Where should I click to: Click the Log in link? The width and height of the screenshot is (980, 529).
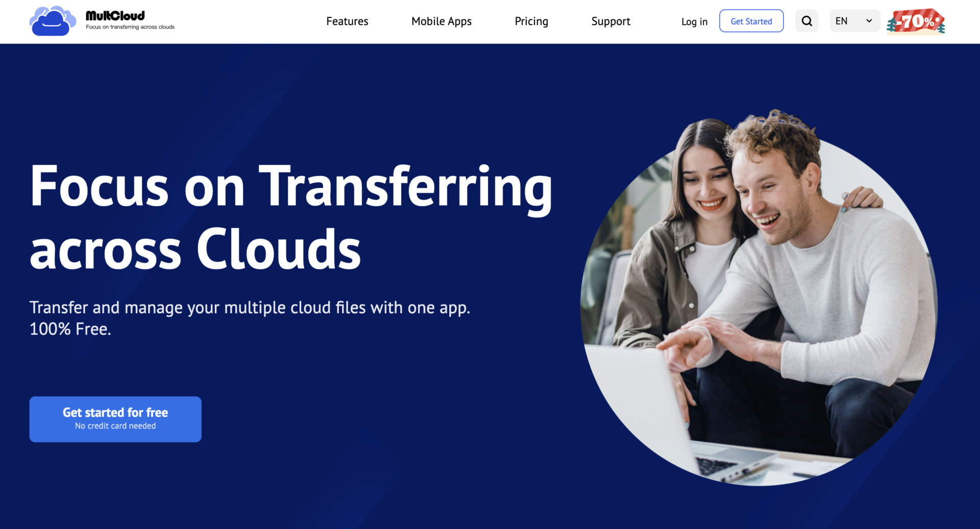694,21
